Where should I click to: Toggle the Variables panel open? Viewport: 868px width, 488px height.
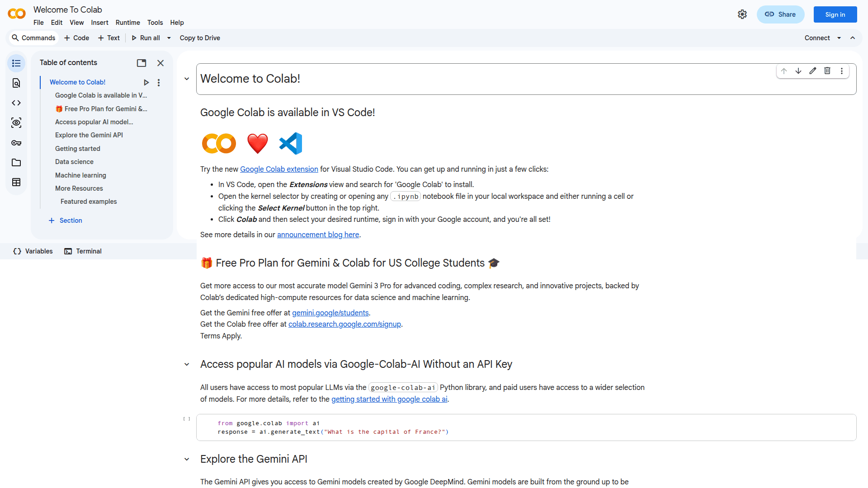[x=33, y=251]
